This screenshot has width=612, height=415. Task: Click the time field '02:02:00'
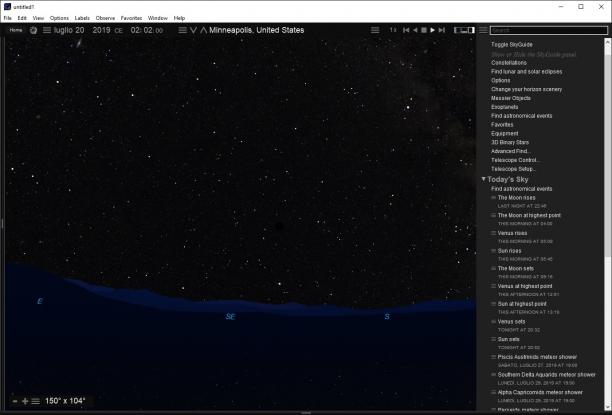coord(147,30)
